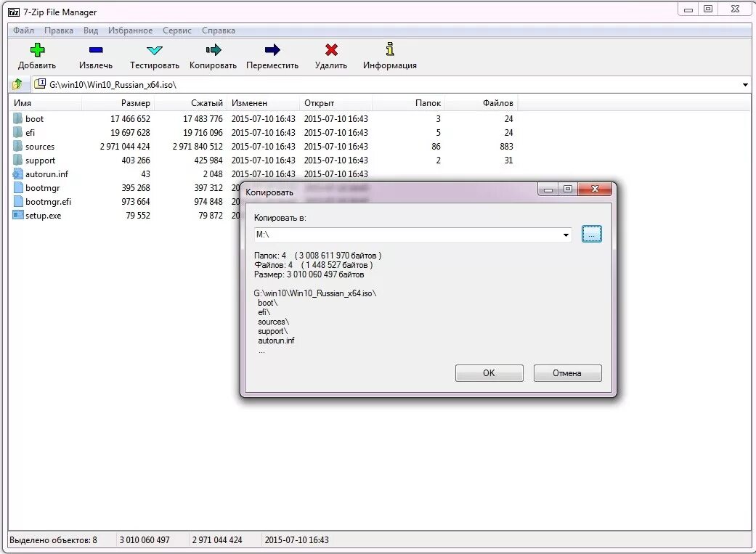Click the setup.exe file name
The width and height of the screenshot is (756, 554).
click(44, 216)
